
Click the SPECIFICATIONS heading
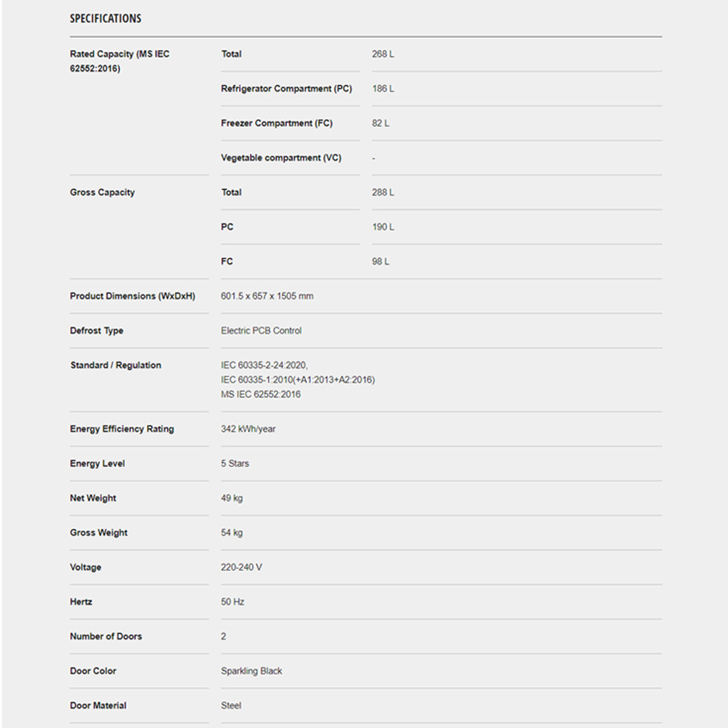tap(106, 18)
